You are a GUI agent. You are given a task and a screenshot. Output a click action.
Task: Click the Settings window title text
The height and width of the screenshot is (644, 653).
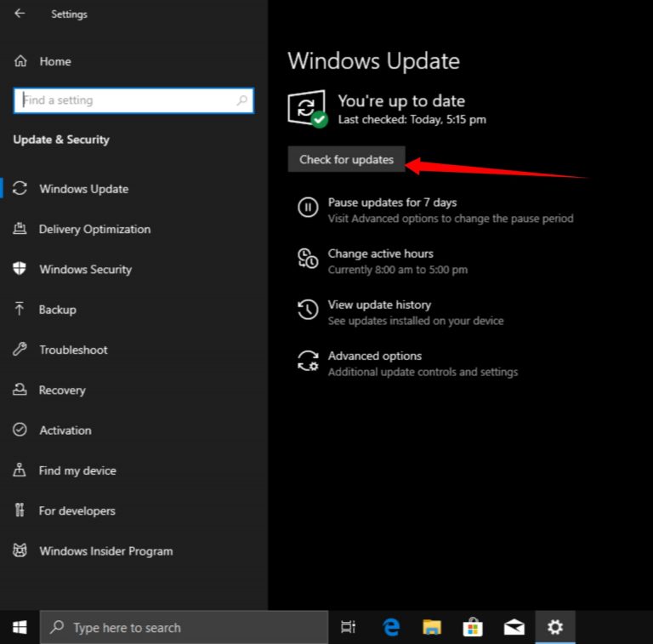pos(69,14)
